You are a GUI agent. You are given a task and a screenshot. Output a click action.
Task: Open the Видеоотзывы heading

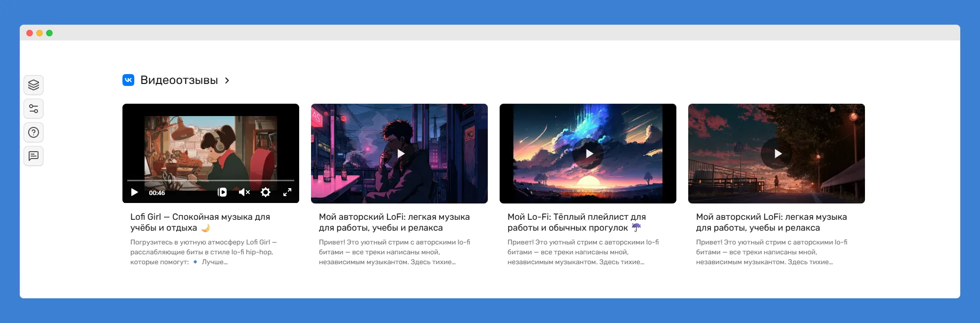point(179,80)
